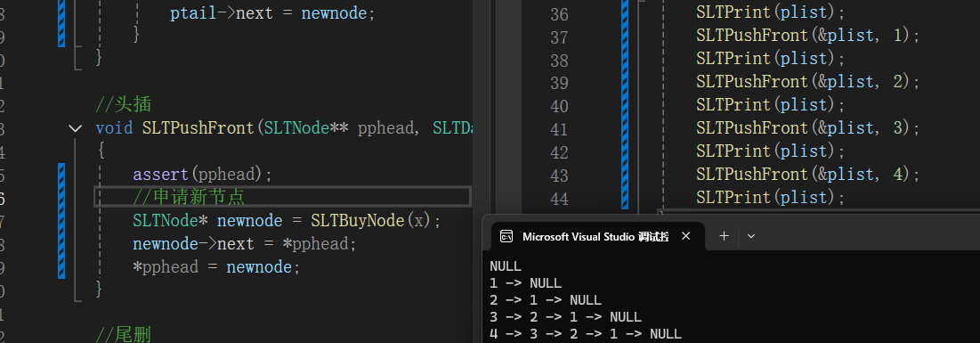Image resolution: width=980 pixels, height=343 pixels.
Task: Click 'SLTPushFront(&plist, 4);' in right editor
Action: pyautogui.click(x=808, y=174)
